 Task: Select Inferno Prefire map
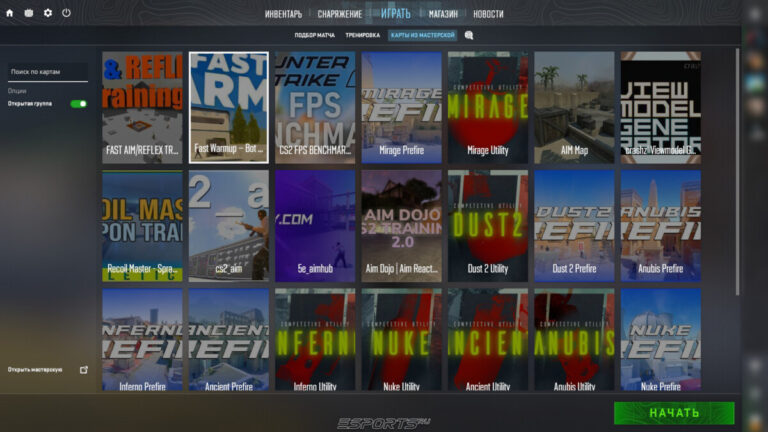click(142, 339)
